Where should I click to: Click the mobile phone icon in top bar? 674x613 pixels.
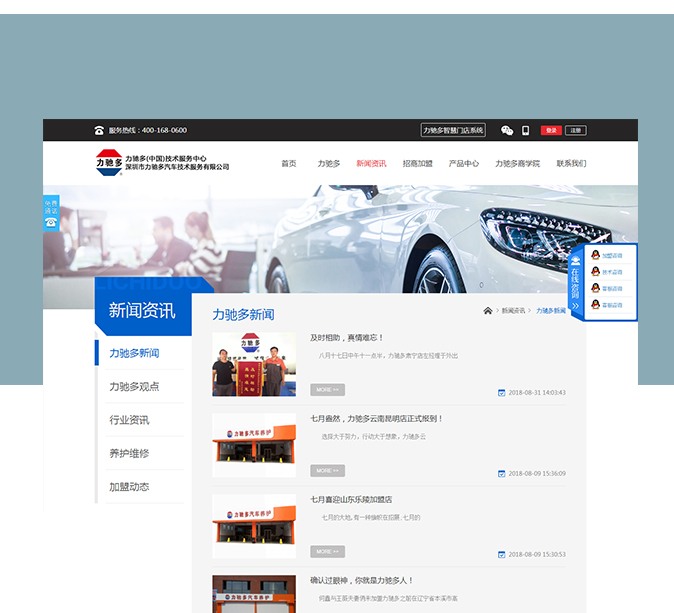pos(525,130)
